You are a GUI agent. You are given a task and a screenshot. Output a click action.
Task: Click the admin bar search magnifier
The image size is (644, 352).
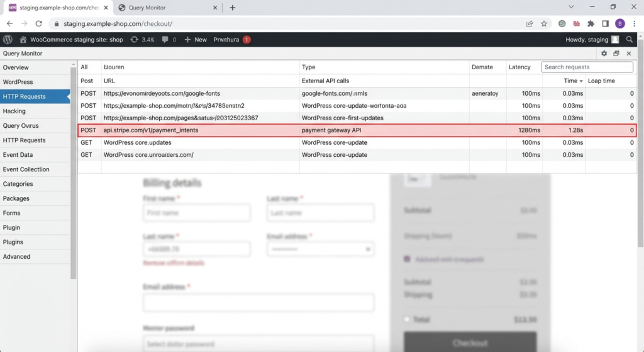click(629, 40)
